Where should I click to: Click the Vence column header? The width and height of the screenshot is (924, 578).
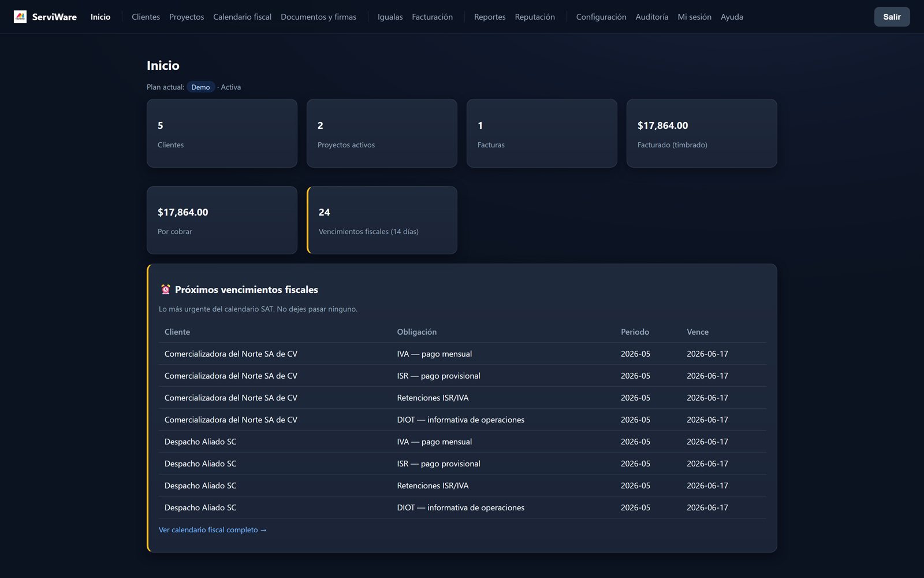[x=698, y=332]
